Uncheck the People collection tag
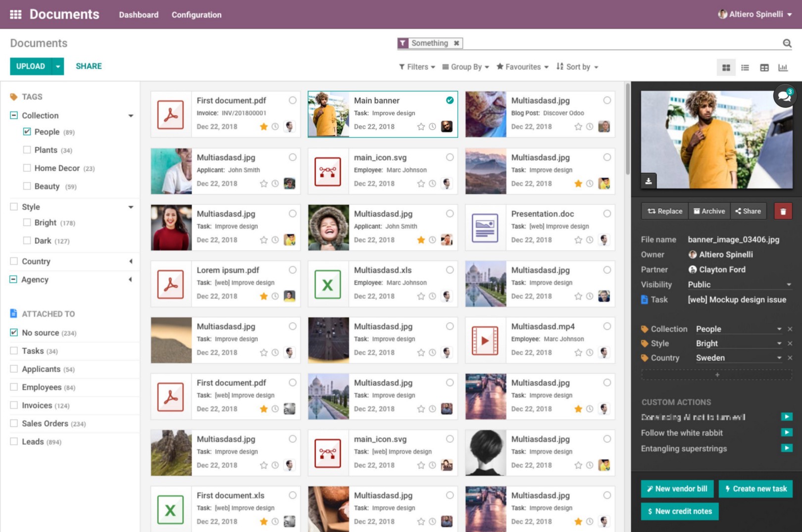 point(27,132)
